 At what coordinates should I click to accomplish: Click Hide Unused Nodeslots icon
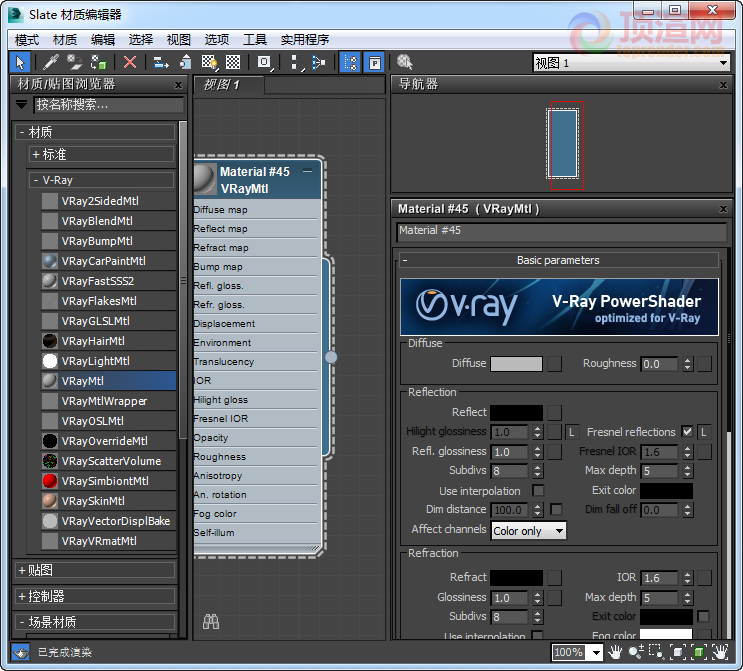[185, 63]
